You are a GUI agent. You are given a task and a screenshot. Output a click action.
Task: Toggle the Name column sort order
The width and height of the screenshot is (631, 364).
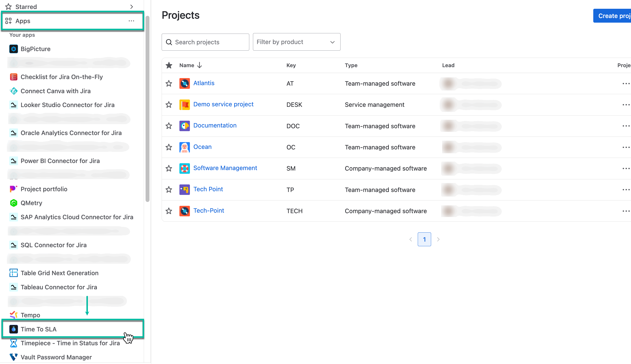(x=190, y=65)
